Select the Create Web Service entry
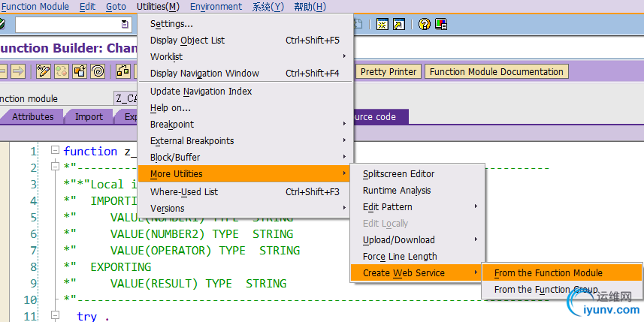The width and height of the screenshot is (644, 322). tap(417, 272)
